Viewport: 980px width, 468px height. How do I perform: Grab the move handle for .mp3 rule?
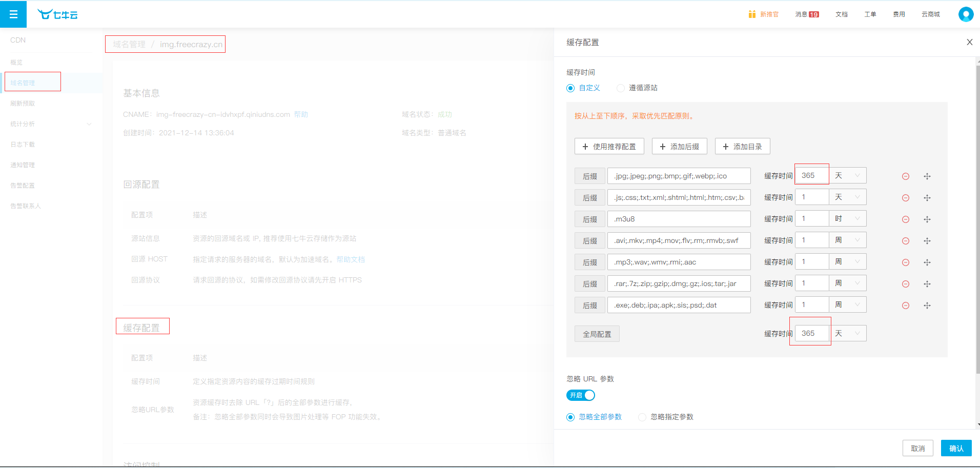(927, 262)
